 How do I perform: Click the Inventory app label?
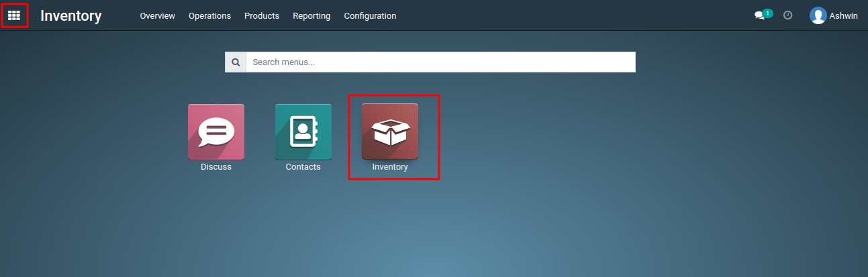coord(390,168)
